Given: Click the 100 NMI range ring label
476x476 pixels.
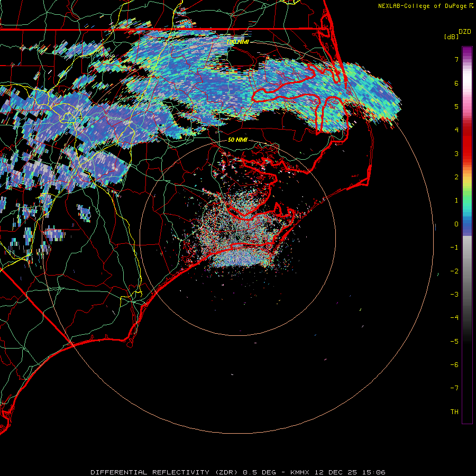Looking at the screenshot, I should coord(237,42).
